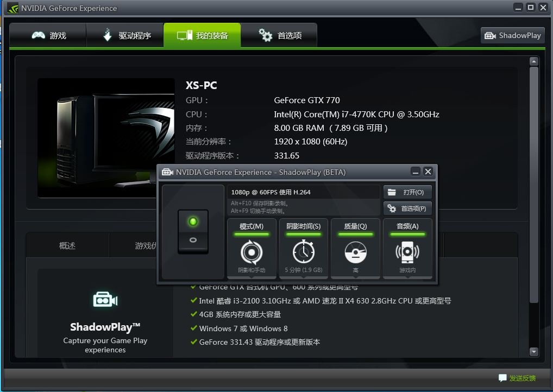553x392 pixels.
Task: Click the NVIDIA logo in title bar
Action: [x=12, y=8]
